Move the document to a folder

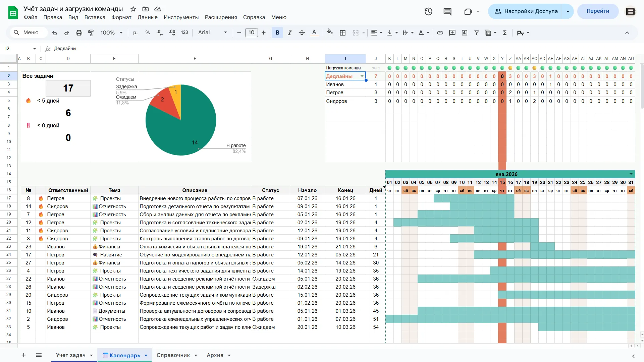(145, 9)
